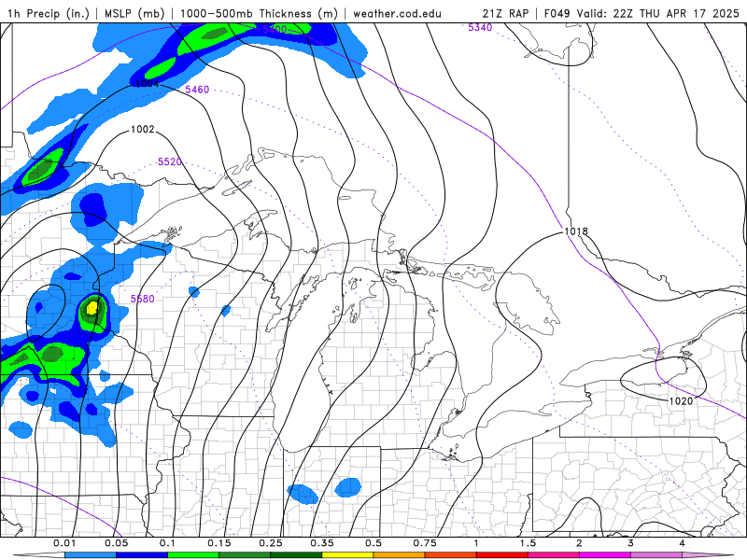Click the legend value 4
Image resolution: width=747 pixels, height=560 pixels.
pyautogui.click(x=682, y=543)
